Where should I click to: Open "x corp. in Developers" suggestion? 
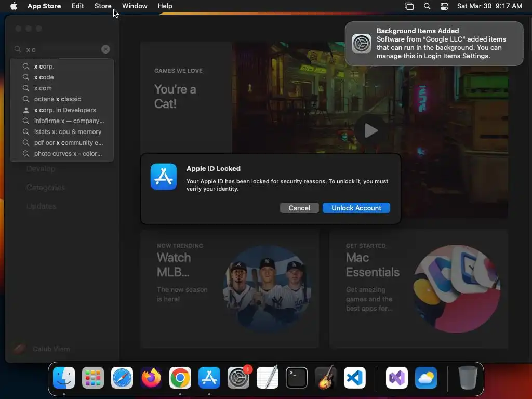pyautogui.click(x=62, y=110)
